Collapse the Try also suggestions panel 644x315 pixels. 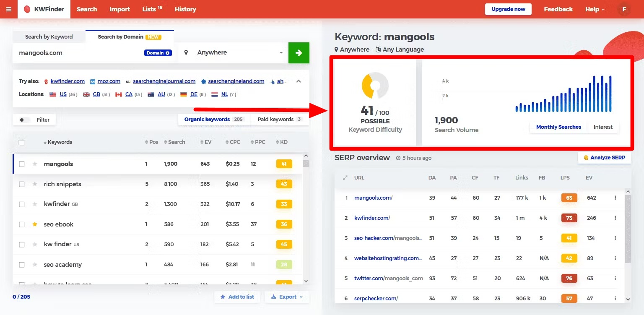coord(299,81)
